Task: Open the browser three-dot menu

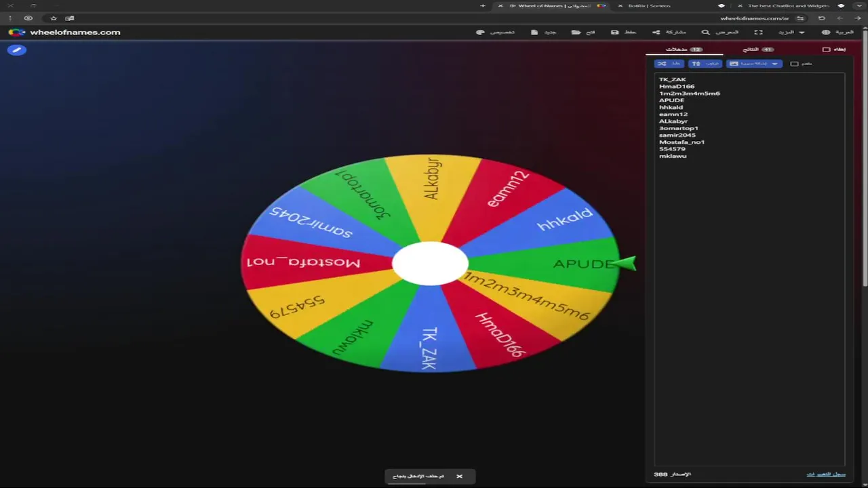Action: [x=10, y=18]
